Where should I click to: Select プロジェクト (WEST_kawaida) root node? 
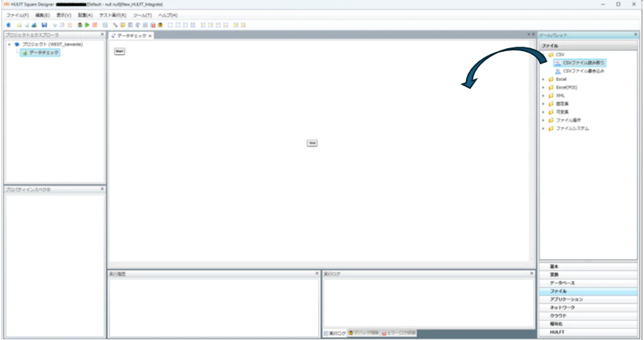[x=53, y=45]
